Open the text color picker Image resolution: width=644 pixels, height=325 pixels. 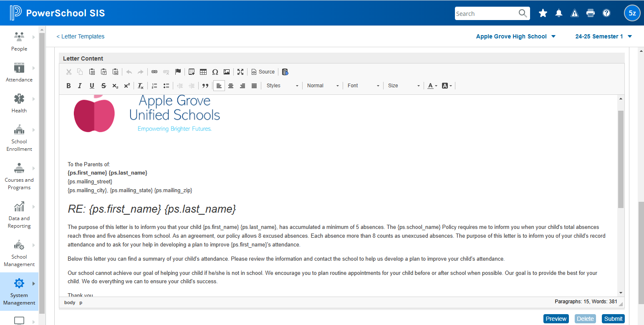[x=432, y=86]
